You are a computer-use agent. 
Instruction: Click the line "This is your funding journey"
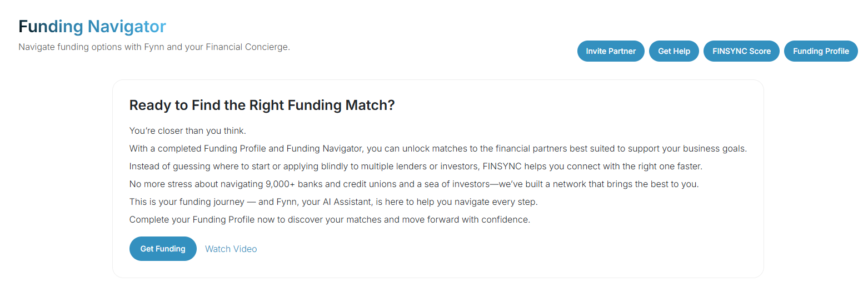(x=333, y=202)
